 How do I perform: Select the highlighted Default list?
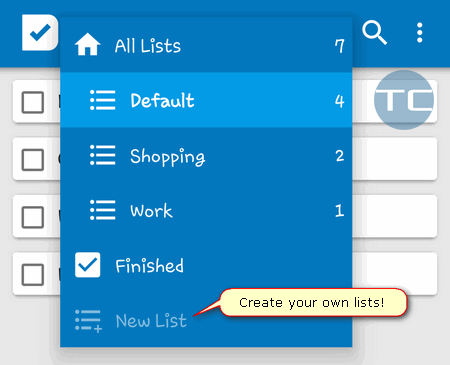(206, 100)
